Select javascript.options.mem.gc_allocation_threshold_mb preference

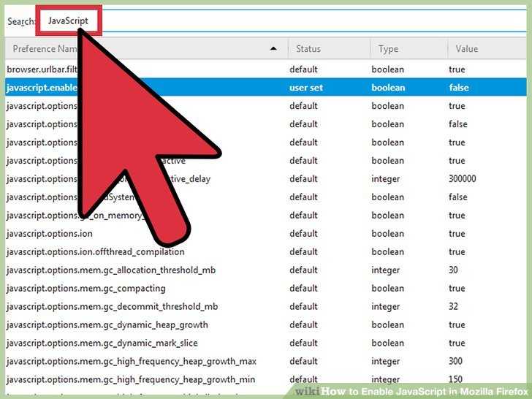point(111,270)
